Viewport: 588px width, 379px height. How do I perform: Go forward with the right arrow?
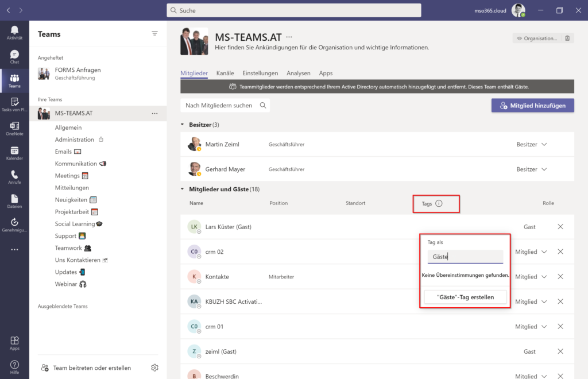coord(21,10)
